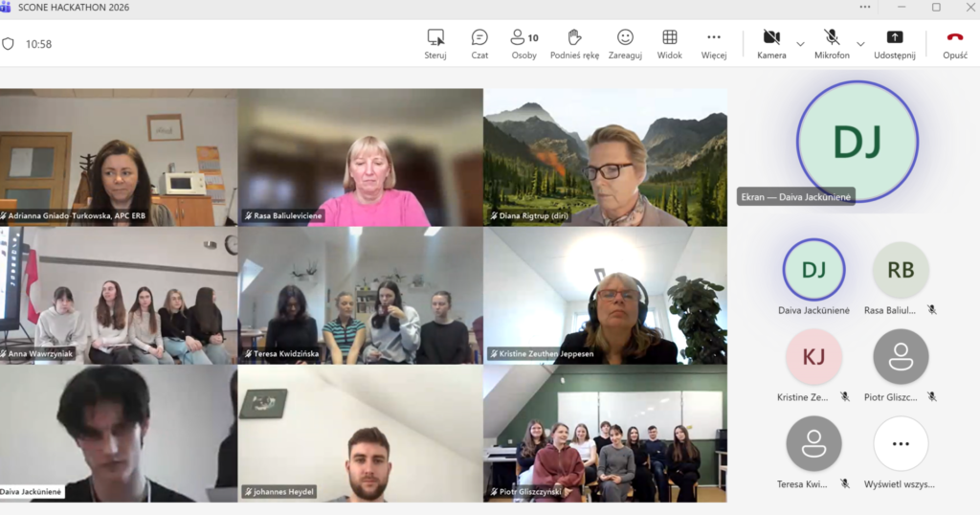Viewport: 980px width, 515px height.
Task: Open the Steruj control option
Action: [435, 43]
